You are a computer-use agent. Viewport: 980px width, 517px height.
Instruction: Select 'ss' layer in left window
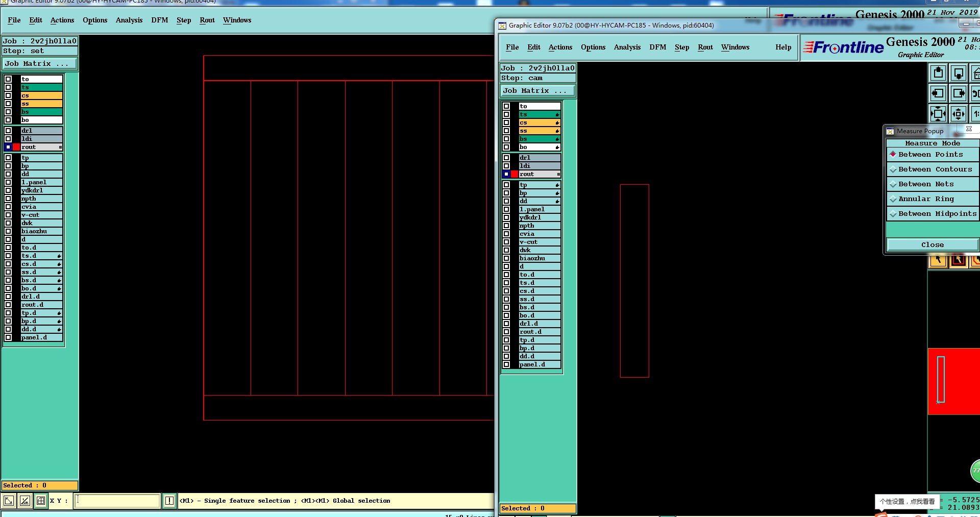[x=41, y=104]
